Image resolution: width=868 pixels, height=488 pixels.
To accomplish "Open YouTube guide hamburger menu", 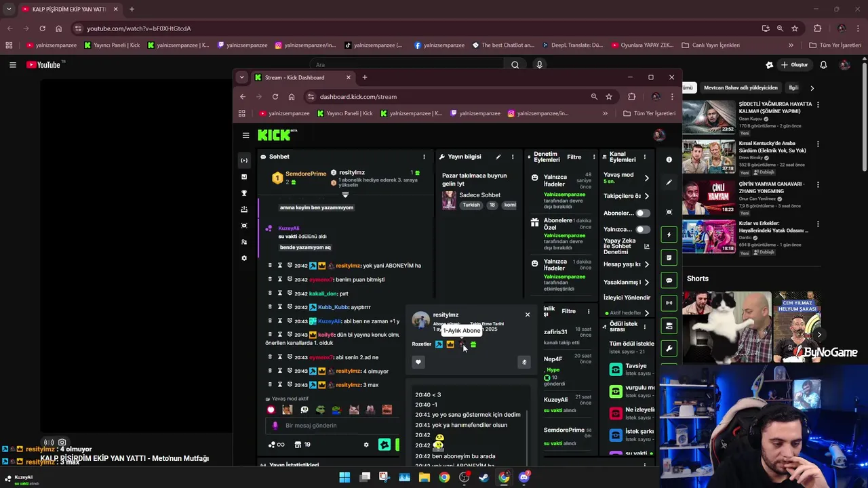I will (x=12, y=65).
